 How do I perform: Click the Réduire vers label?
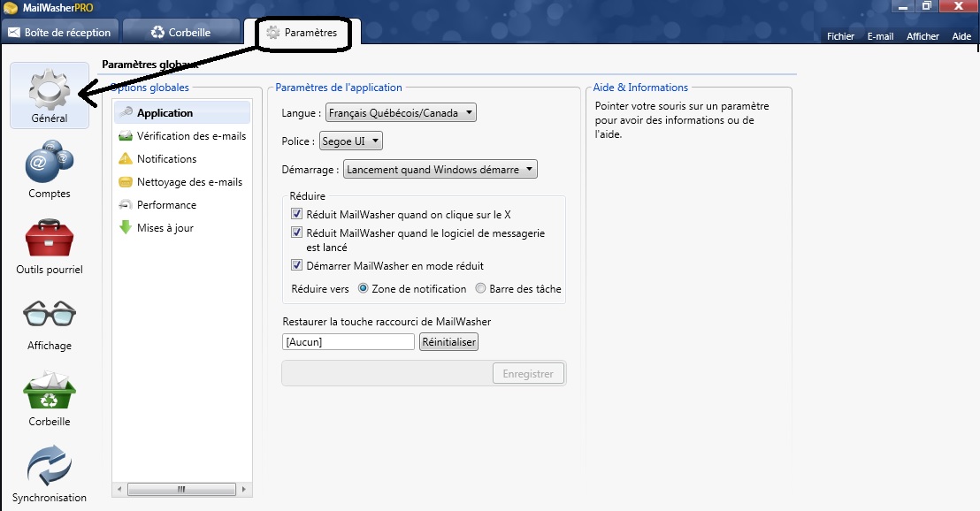coord(320,288)
